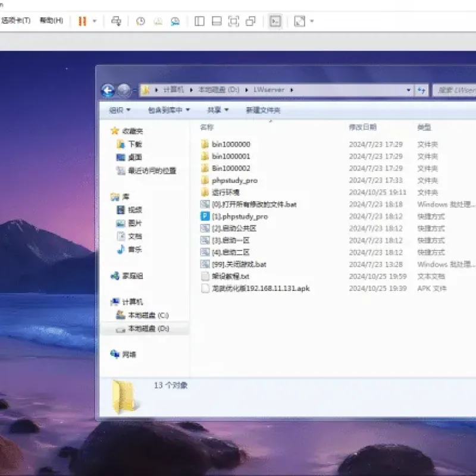Sort by the 修改日期 column header

click(363, 127)
